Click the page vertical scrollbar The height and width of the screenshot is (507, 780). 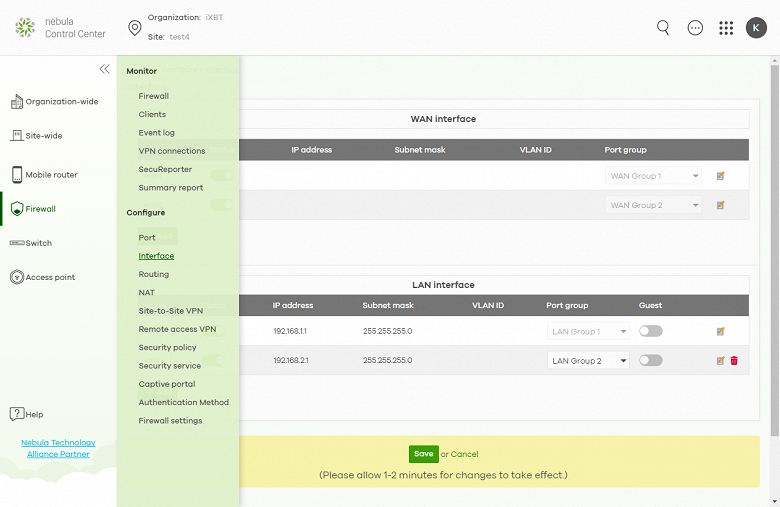tap(775, 249)
